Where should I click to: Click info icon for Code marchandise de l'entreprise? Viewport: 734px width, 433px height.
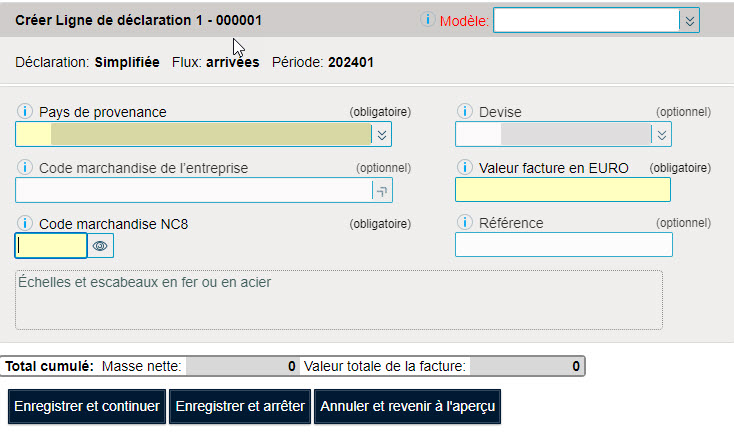[24, 167]
